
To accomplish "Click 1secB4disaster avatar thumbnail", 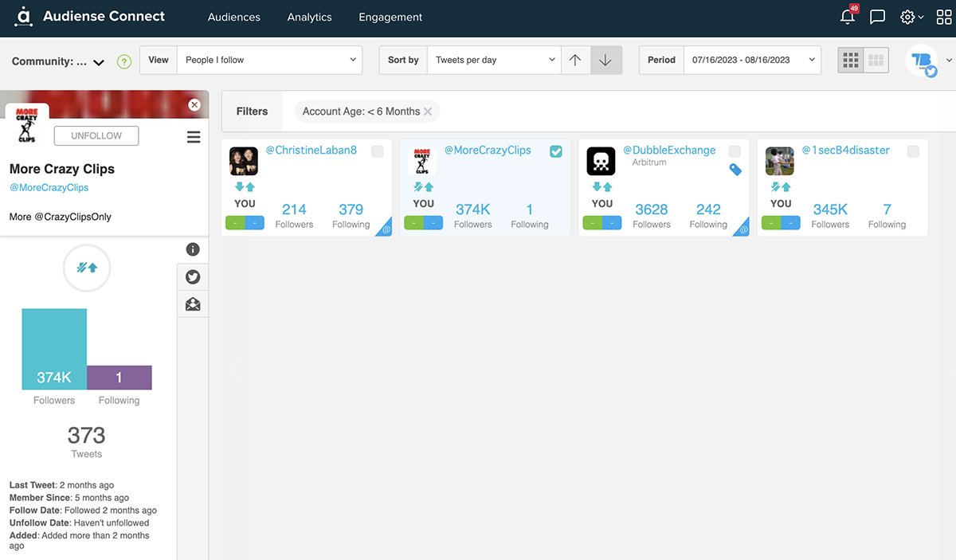I will coord(780,161).
